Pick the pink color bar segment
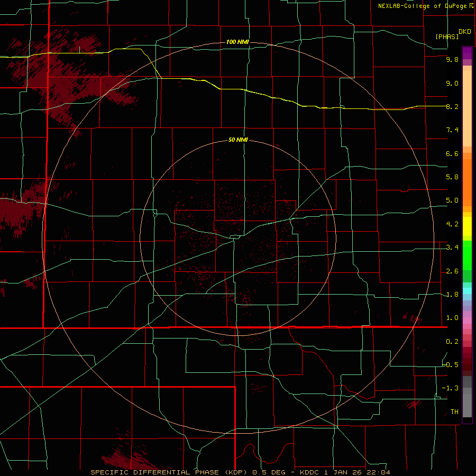Viewport: 476px width, 476px height. (467, 321)
